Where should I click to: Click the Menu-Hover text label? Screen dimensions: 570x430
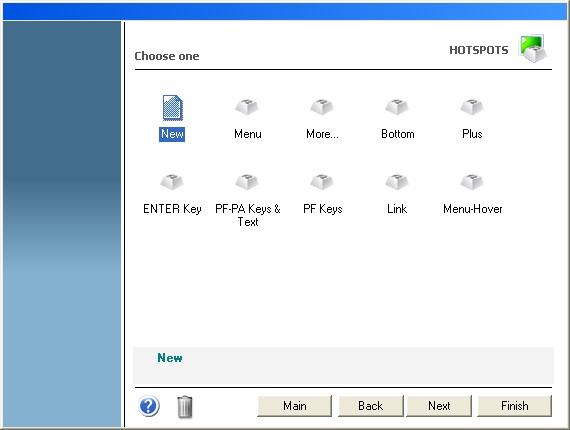pos(473,209)
